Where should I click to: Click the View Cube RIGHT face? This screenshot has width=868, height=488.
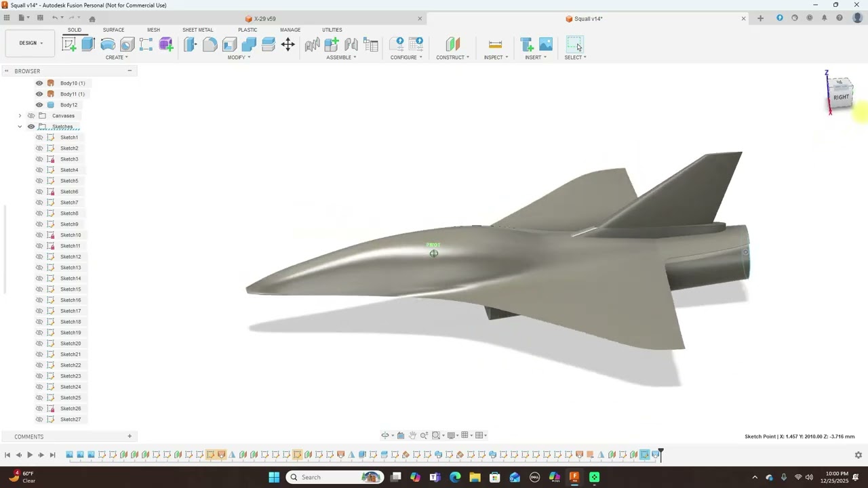click(x=841, y=97)
